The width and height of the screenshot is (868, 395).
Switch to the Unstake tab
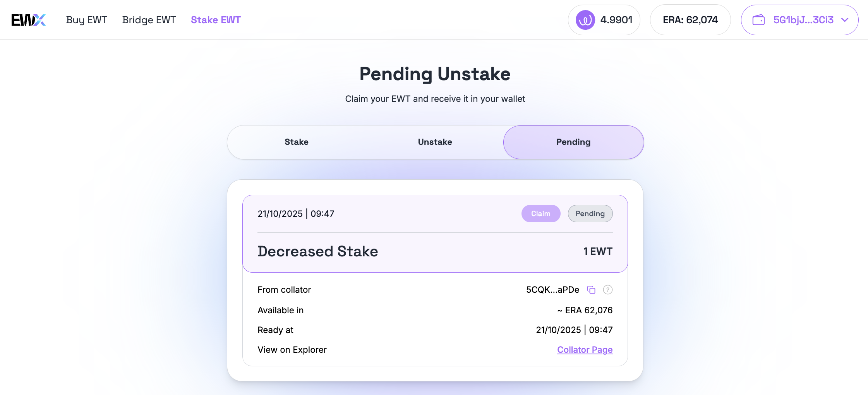click(x=435, y=142)
